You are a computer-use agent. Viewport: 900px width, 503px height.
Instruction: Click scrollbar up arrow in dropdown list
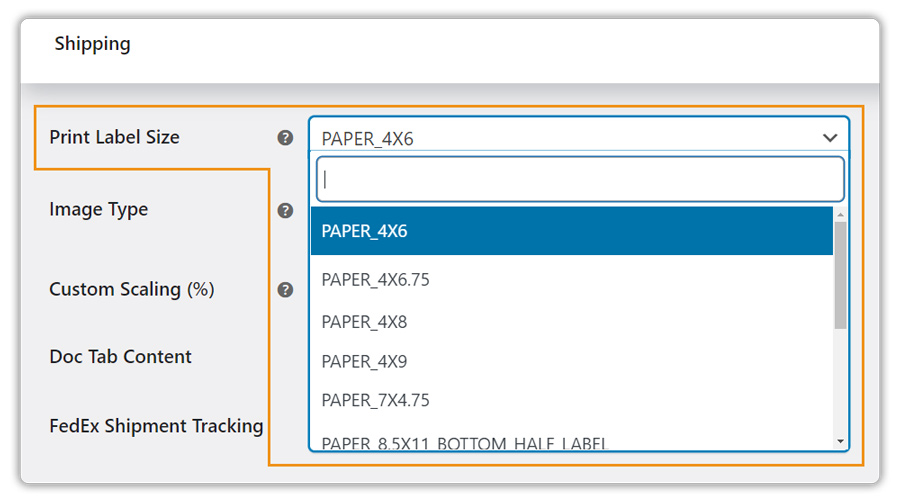[840, 214]
